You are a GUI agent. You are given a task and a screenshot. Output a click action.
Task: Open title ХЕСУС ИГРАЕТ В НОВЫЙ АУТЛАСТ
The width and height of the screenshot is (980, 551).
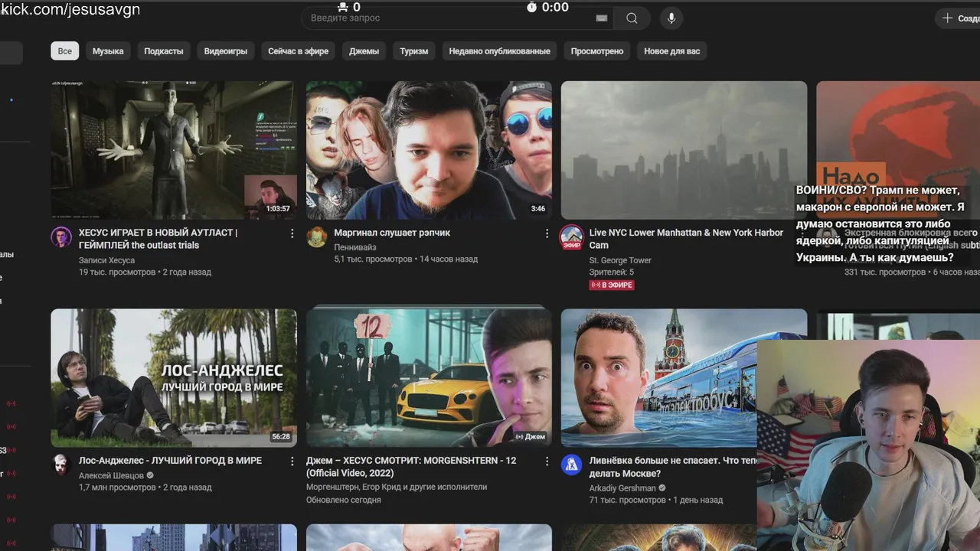click(158, 239)
